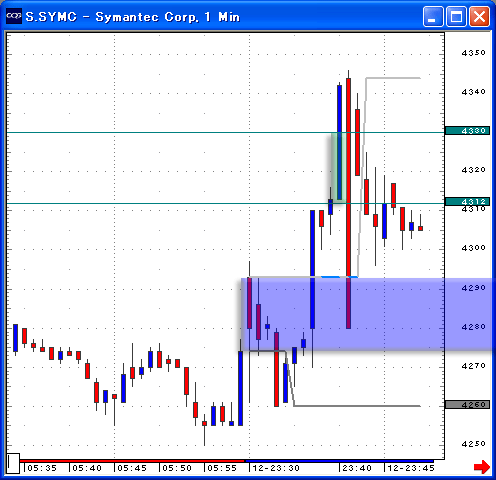
Task: Click the 4290 price axis label
Action: pyautogui.click(x=473, y=288)
